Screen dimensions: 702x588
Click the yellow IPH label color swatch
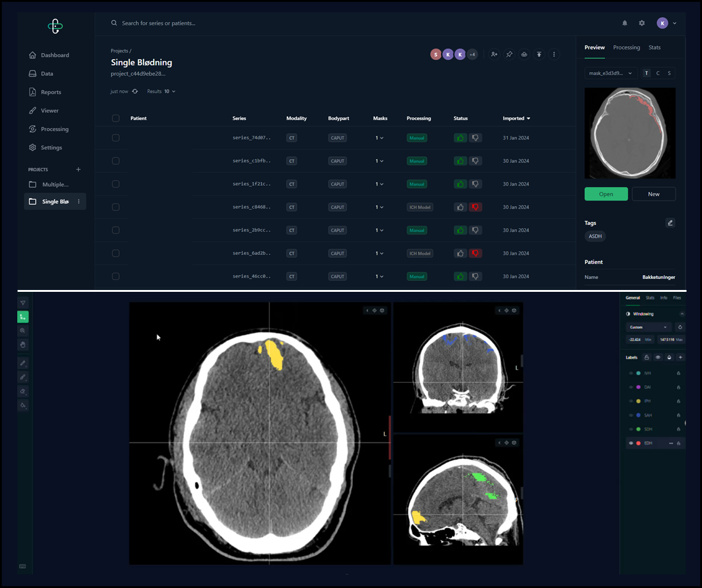pyautogui.click(x=638, y=401)
